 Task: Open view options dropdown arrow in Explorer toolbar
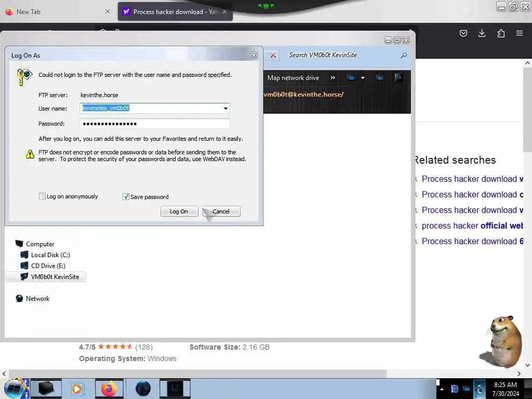363,78
